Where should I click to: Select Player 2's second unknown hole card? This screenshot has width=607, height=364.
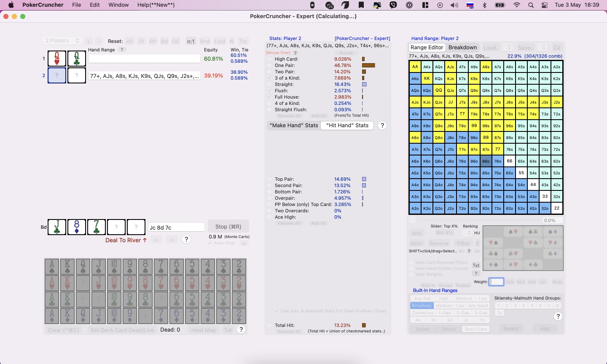[x=77, y=75]
